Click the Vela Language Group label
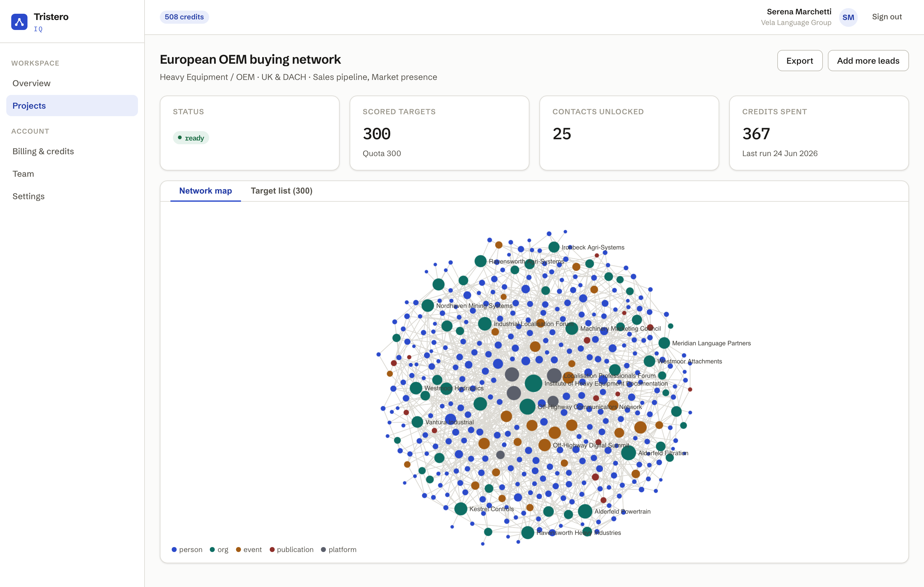The width and height of the screenshot is (924, 587). pyautogui.click(x=796, y=23)
